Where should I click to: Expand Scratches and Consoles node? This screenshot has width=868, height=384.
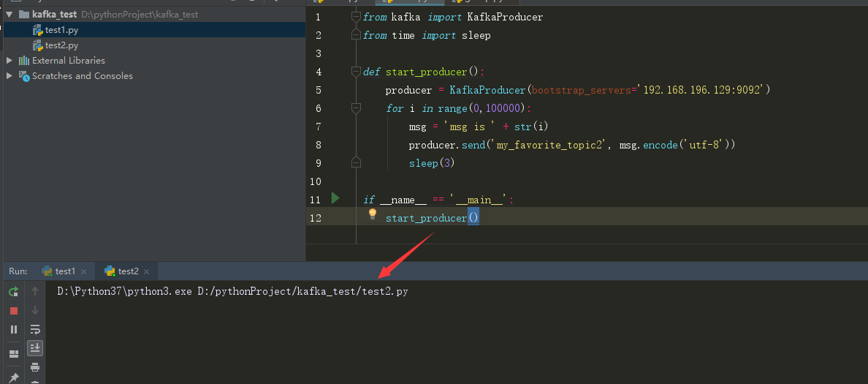[9, 75]
